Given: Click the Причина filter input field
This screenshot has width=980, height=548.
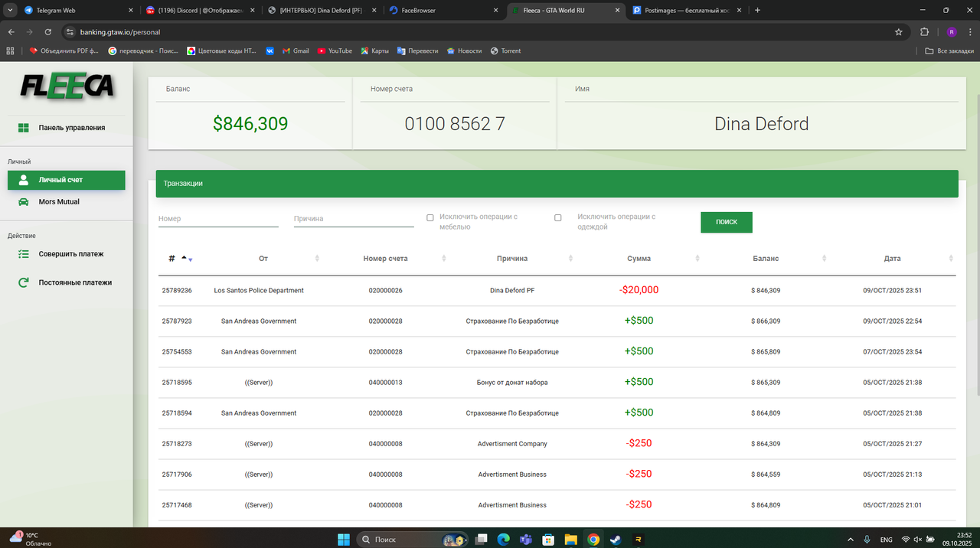Looking at the screenshot, I should coord(354,219).
